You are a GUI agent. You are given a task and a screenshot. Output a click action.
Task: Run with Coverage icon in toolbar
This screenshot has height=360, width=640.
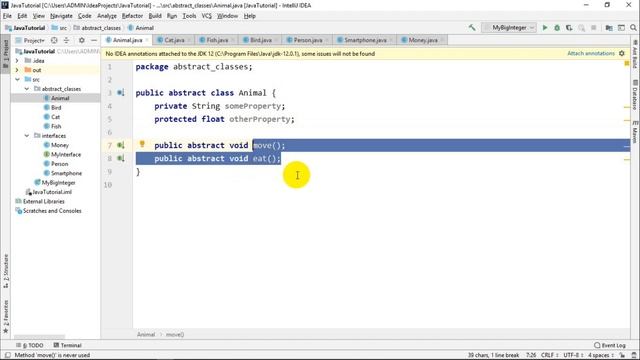pos(569,28)
